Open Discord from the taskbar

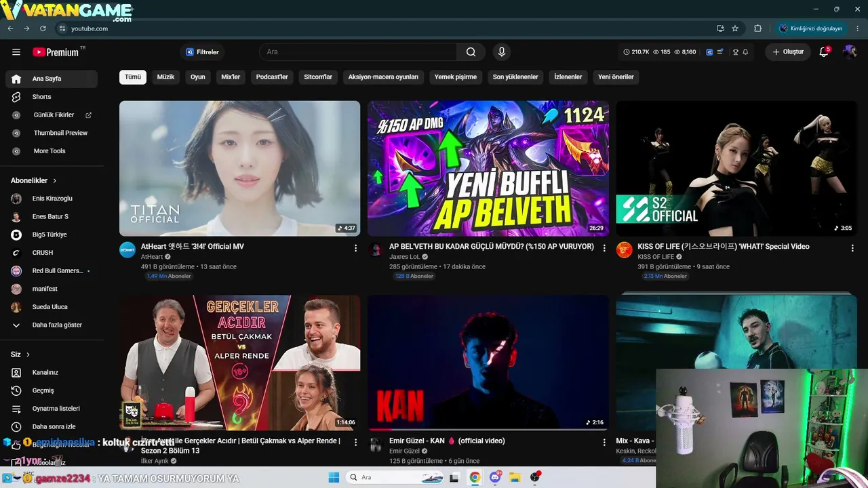(495, 478)
